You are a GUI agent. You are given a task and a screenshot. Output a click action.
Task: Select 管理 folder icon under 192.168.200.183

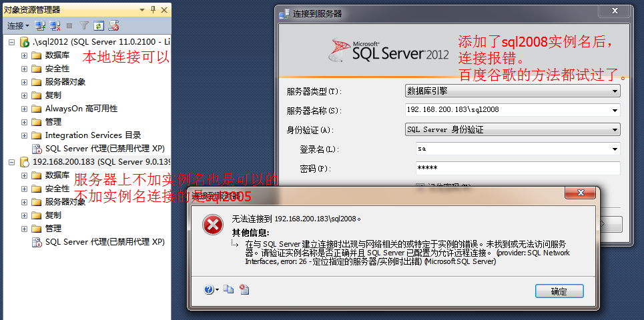click(x=37, y=229)
